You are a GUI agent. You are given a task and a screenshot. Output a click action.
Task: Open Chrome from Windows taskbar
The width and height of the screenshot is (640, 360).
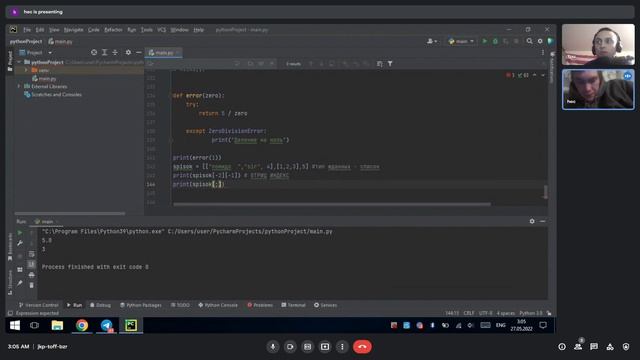82,325
